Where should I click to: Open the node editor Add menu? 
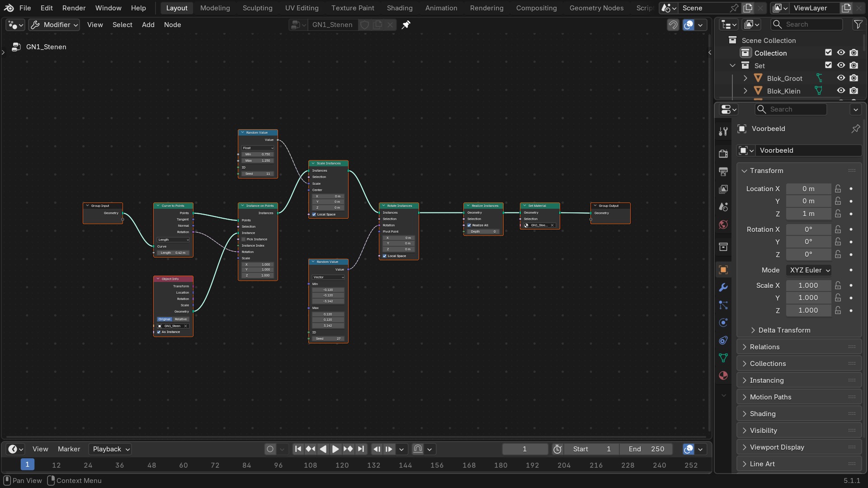pos(148,25)
